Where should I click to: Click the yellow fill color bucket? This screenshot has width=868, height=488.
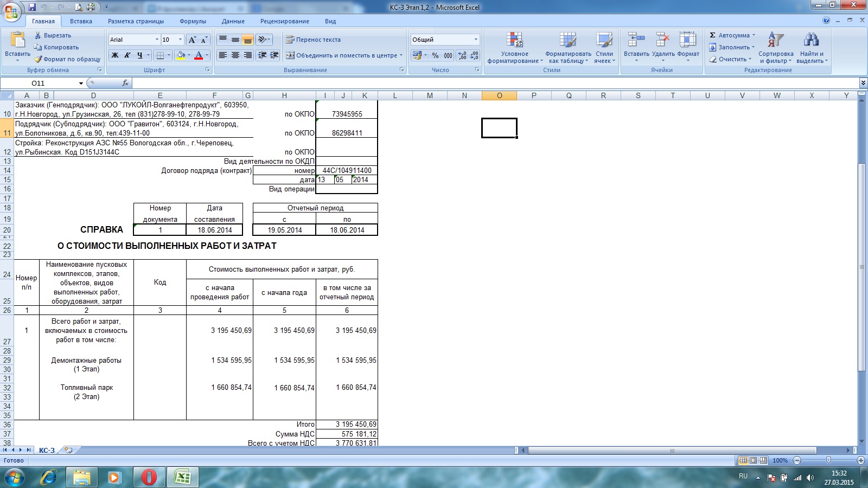pos(181,55)
